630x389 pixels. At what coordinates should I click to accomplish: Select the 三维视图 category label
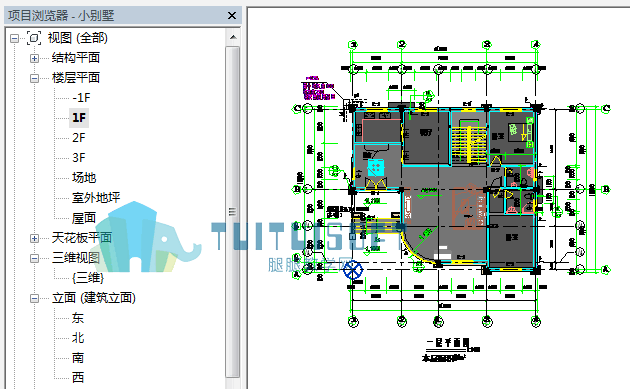click(76, 258)
